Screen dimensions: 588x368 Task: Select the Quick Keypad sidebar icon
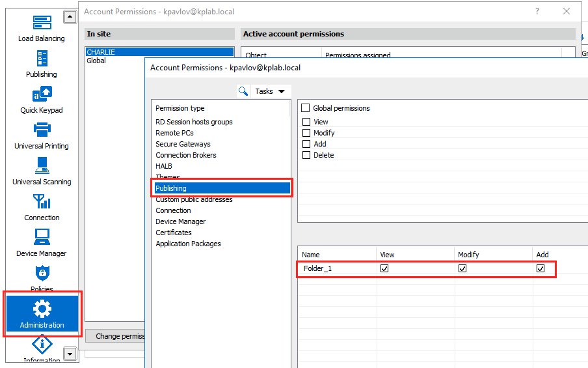pyautogui.click(x=42, y=99)
